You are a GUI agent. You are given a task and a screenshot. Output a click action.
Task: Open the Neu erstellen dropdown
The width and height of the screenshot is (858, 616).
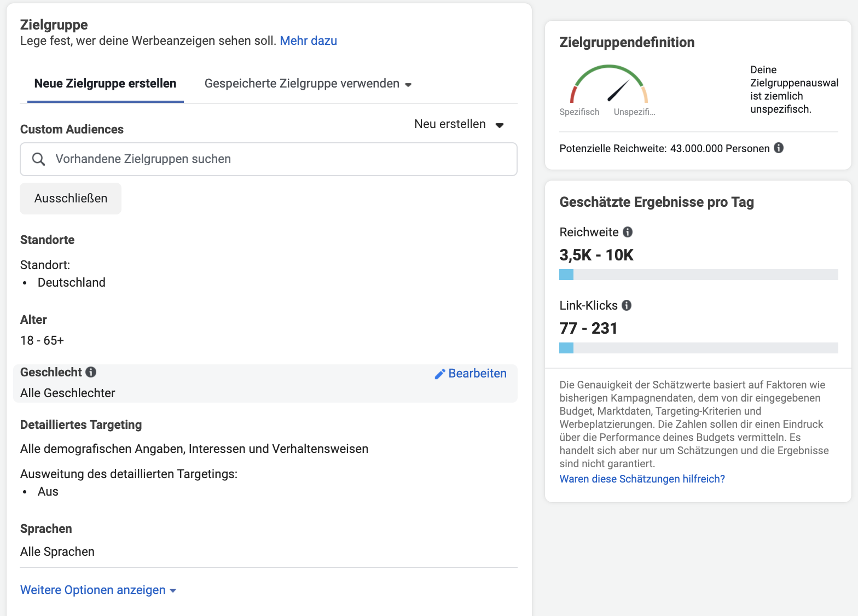tap(459, 124)
